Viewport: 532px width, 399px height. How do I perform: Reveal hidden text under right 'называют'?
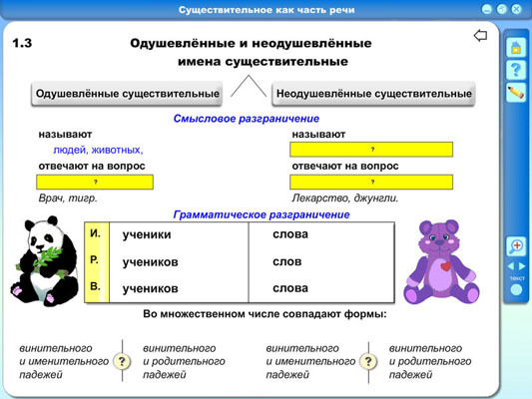371,150
